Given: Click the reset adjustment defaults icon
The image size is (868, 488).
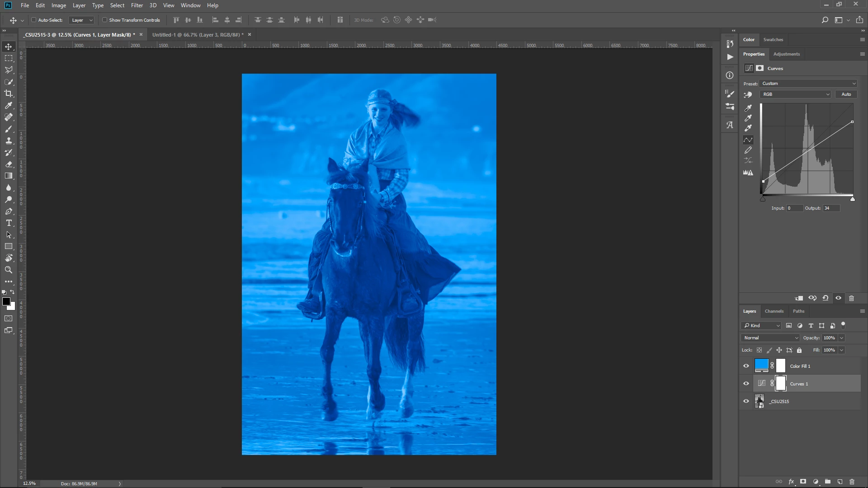Looking at the screenshot, I should (x=826, y=298).
